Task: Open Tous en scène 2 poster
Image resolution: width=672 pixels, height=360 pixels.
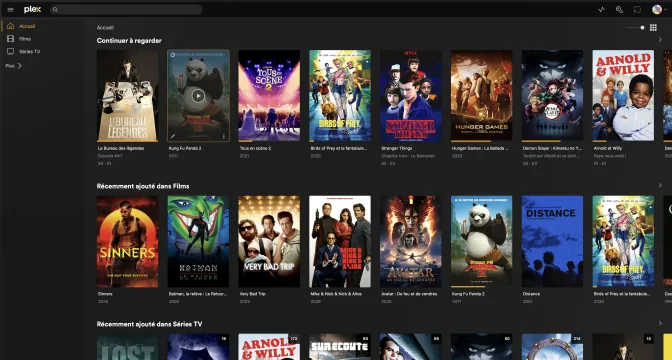Action: point(269,96)
